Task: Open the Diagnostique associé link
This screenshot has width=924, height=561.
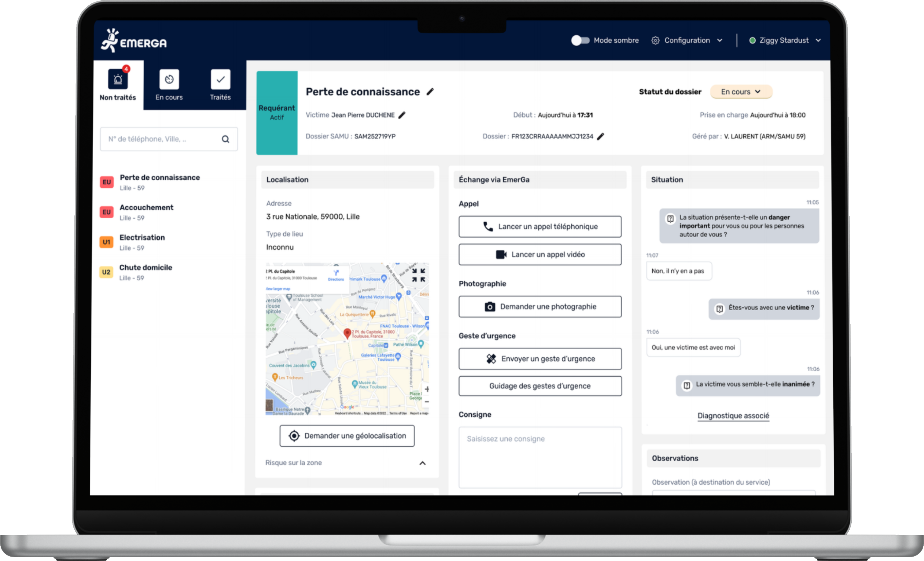Action: [733, 415]
